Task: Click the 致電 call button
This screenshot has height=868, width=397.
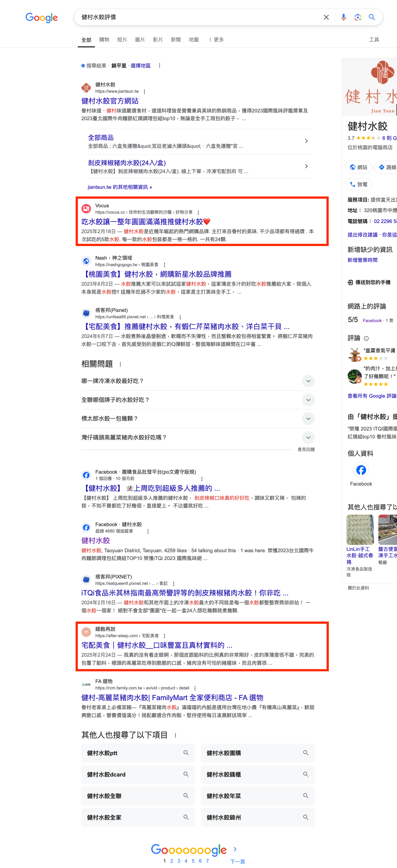Action: coord(358,184)
